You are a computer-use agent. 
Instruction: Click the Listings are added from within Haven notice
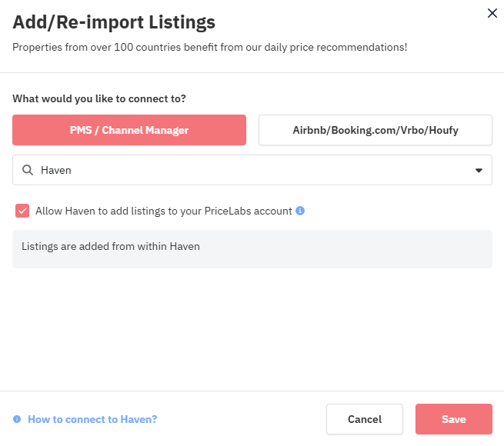[x=252, y=249]
